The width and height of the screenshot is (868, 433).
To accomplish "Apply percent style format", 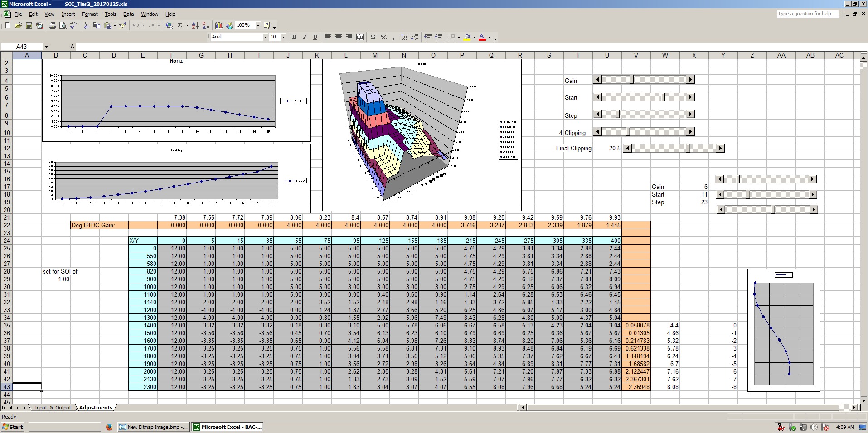I will pyautogui.click(x=383, y=37).
